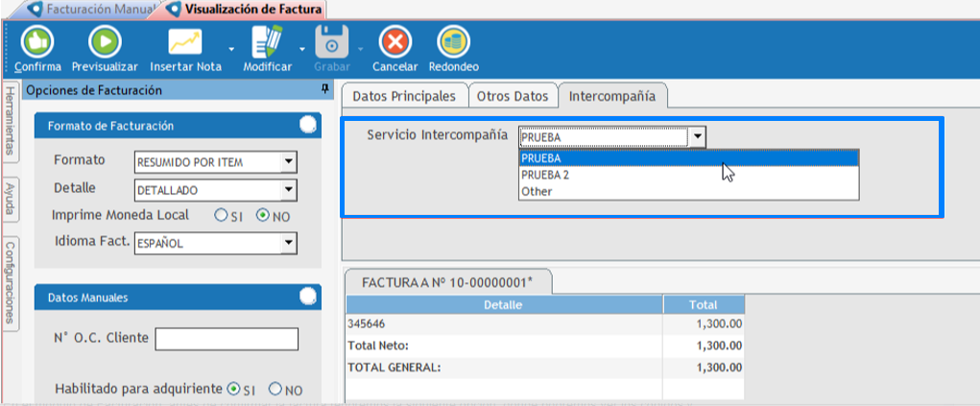Click the Redondeo coins icon
The height and width of the screenshot is (406, 980).
[454, 42]
